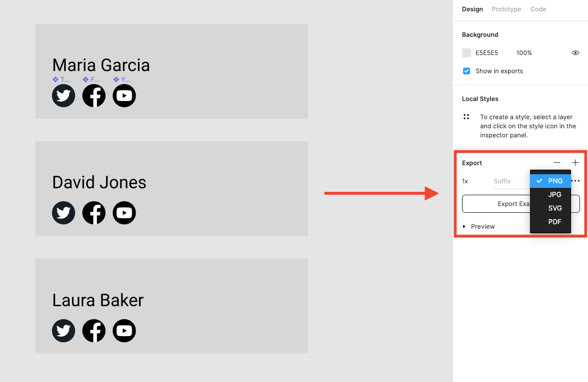Click the YouTube component label above Maria's icons
588x382 pixels.
(122, 79)
